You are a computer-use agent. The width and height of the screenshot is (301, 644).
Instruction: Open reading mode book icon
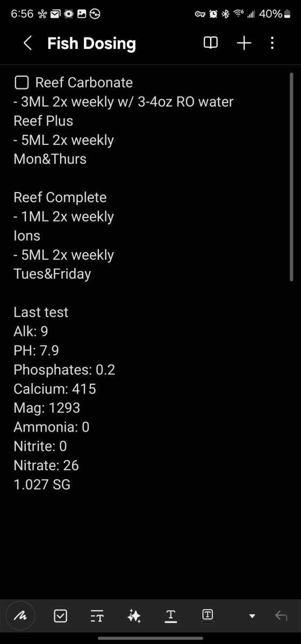point(211,43)
